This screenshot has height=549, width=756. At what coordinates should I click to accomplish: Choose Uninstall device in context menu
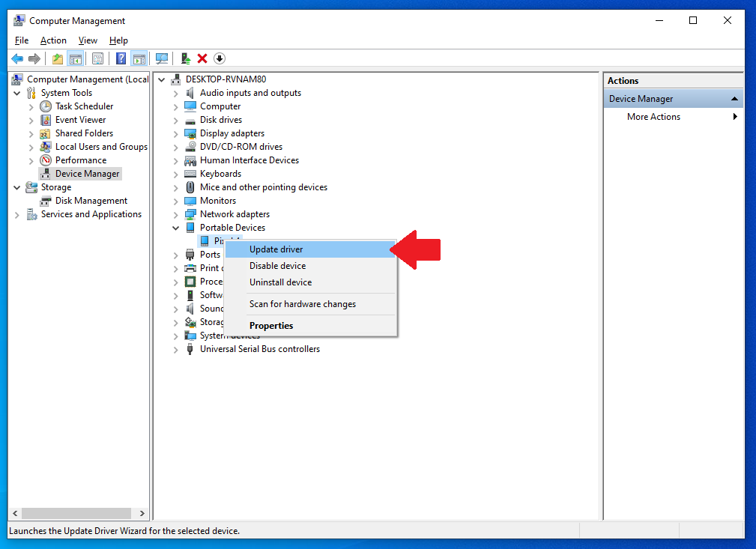click(280, 282)
